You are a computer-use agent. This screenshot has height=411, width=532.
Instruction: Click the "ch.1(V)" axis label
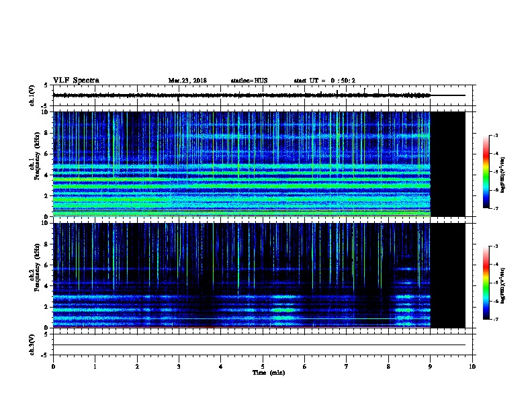click(32, 95)
